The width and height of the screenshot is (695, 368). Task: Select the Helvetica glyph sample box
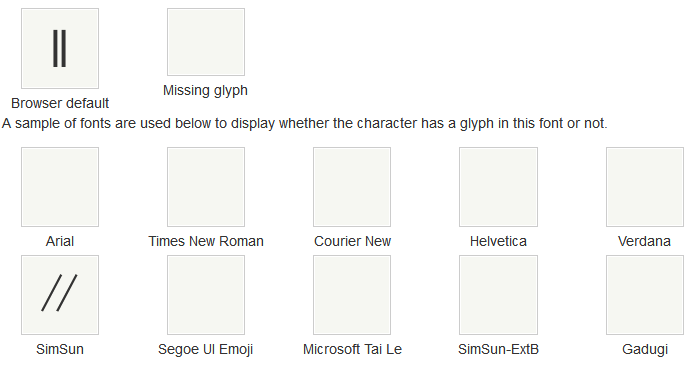click(x=498, y=187)
